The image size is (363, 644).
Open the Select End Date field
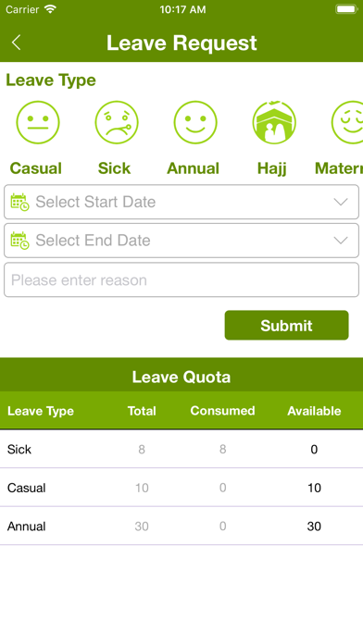point(181,241)
